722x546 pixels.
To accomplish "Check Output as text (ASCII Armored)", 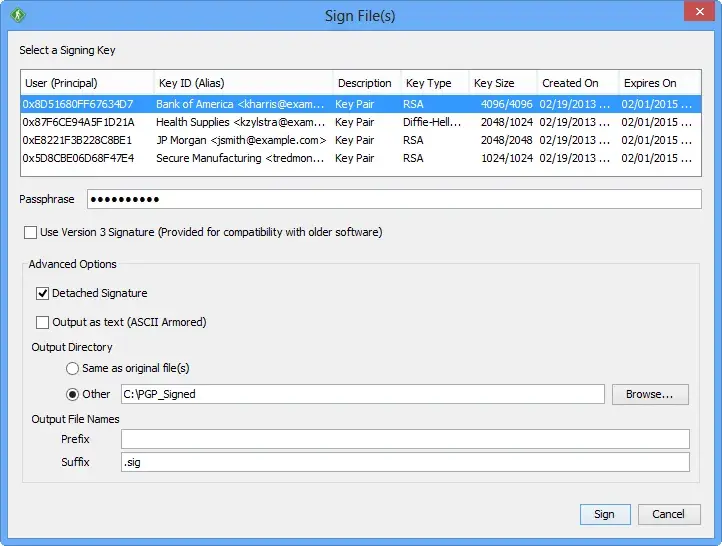I will click(42, 322).
